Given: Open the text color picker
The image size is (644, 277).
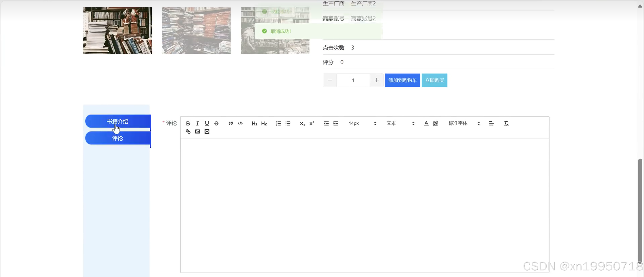Looking at the screenshot, I should coord(426,123).
